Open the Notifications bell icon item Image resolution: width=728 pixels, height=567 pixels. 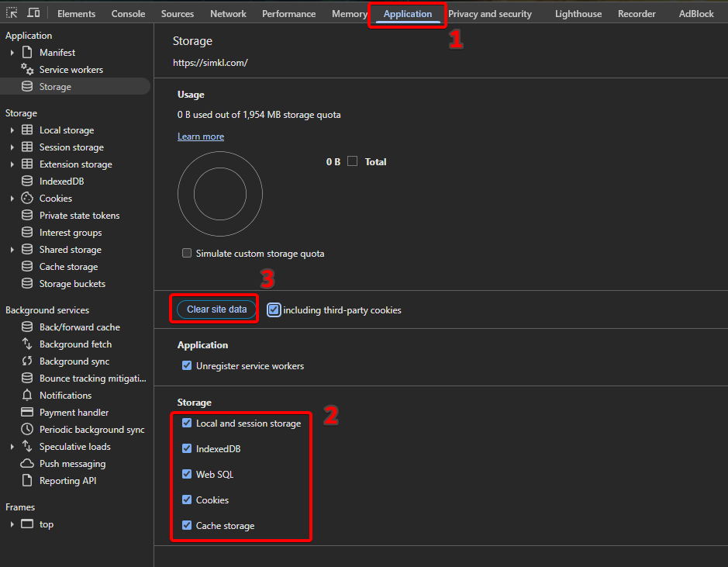click(27, 396)
